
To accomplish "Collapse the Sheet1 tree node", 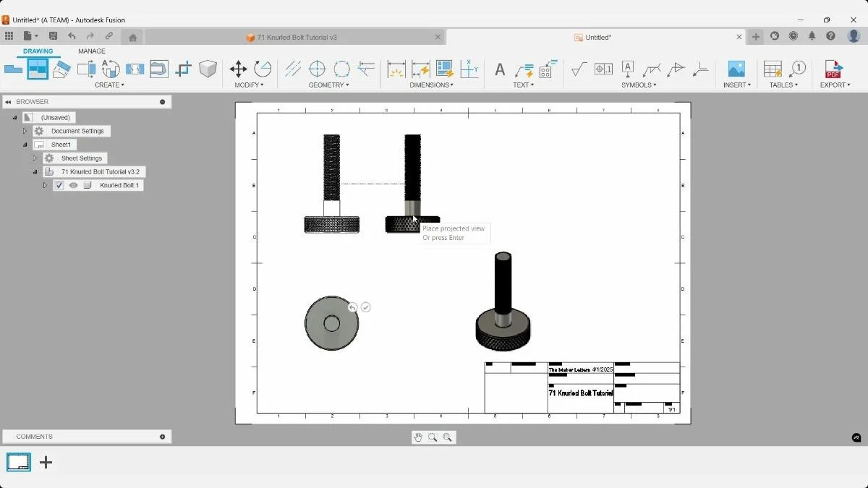I will coord(25,145).
